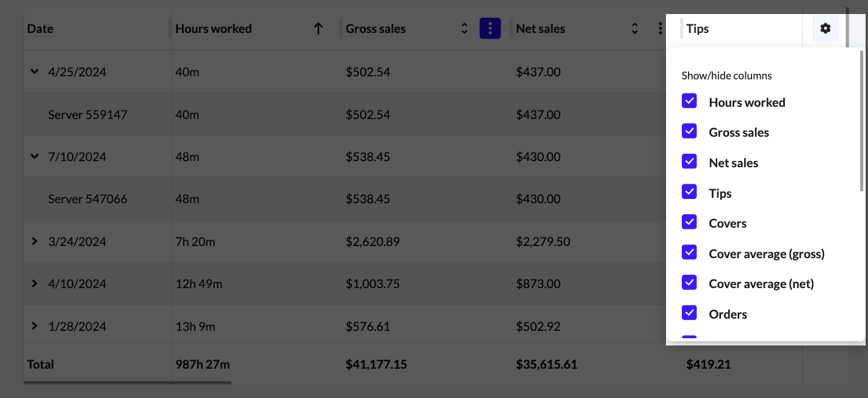Image resolution: width=868 pixels, height=398 pixels.
Task: Uncheck the Covers column checkbox
Action: (689, 222)
